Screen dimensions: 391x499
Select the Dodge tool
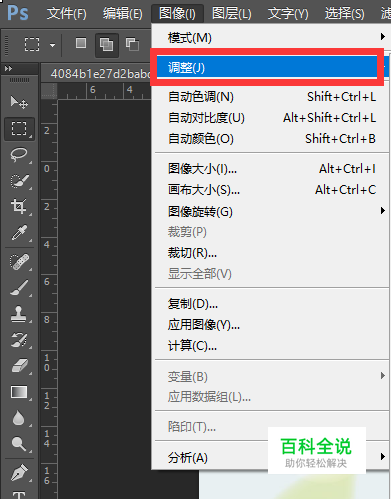pos(19,444)
